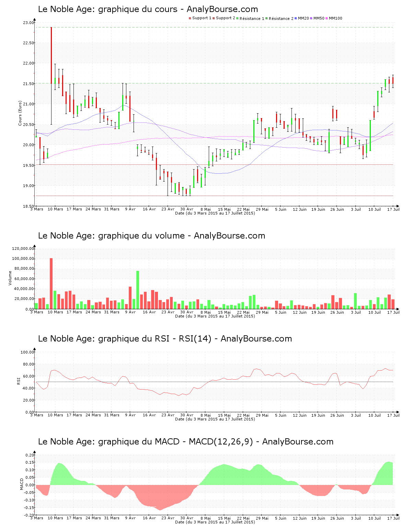Click '17 Juil' date under price chart
Screen dimensions: 412x532
coord(393,209)
